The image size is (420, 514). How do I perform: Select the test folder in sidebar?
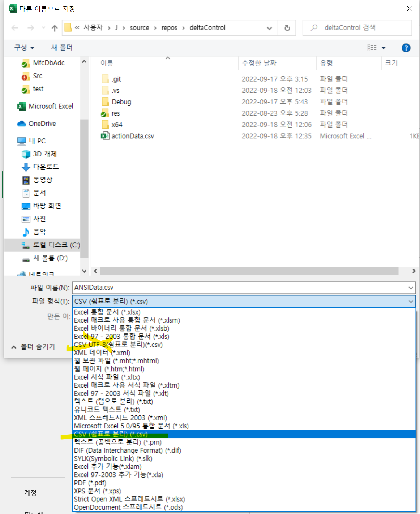[x=38, y=89]
